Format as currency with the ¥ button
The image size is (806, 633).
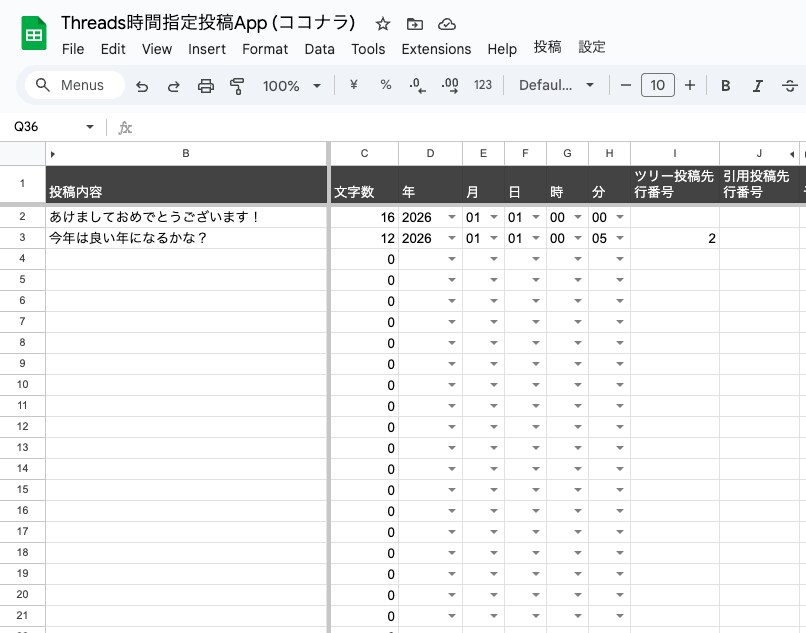coord(354,85)
